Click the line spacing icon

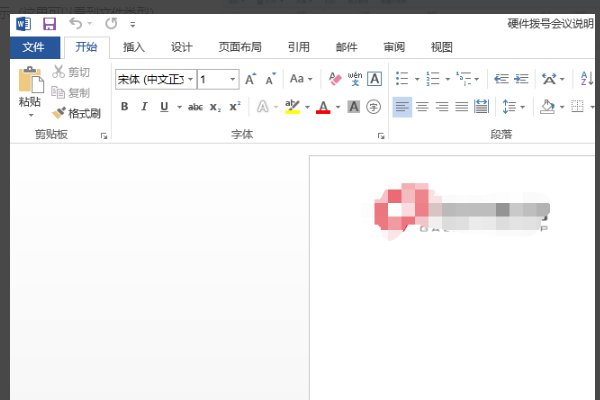point(509,106)
